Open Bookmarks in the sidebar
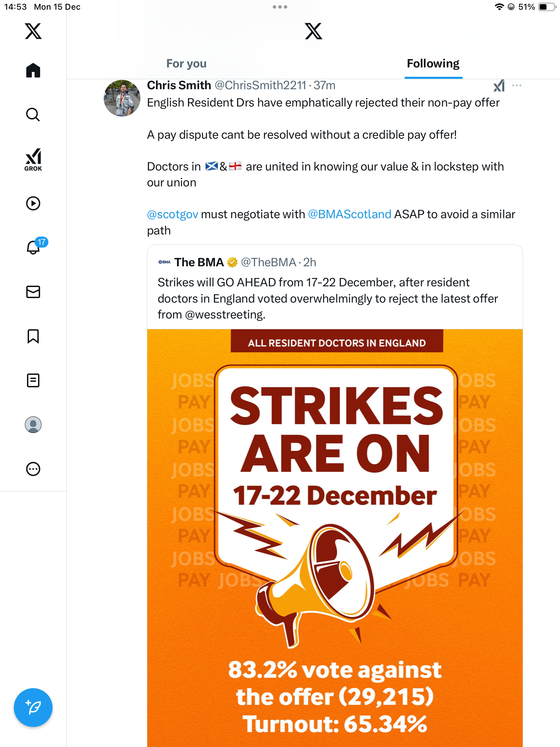This screenshot has height=747, width=560. [x=33, y=336]
